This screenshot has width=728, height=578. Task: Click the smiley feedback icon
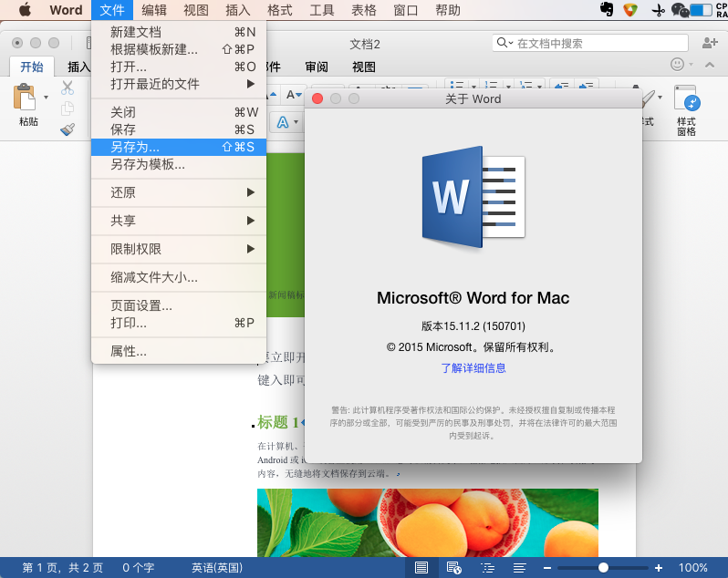click(677, 65)
